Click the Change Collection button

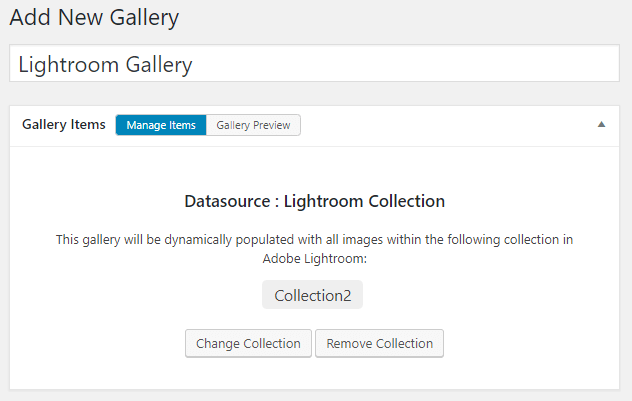(248, 343)
